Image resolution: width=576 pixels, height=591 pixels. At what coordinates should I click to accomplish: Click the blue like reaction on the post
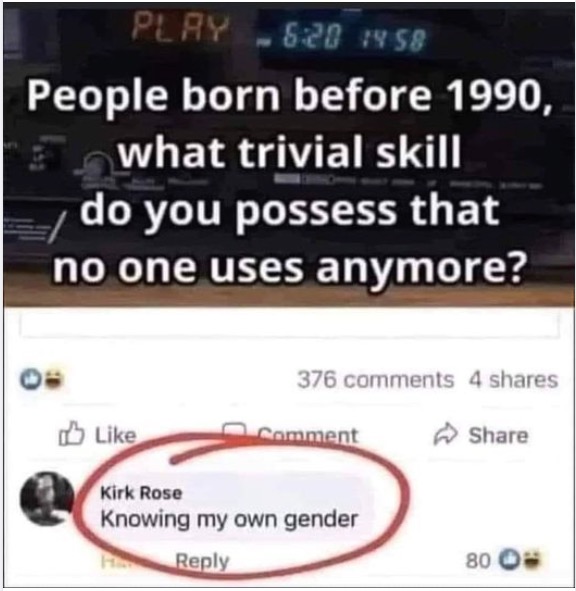[31, 379]
